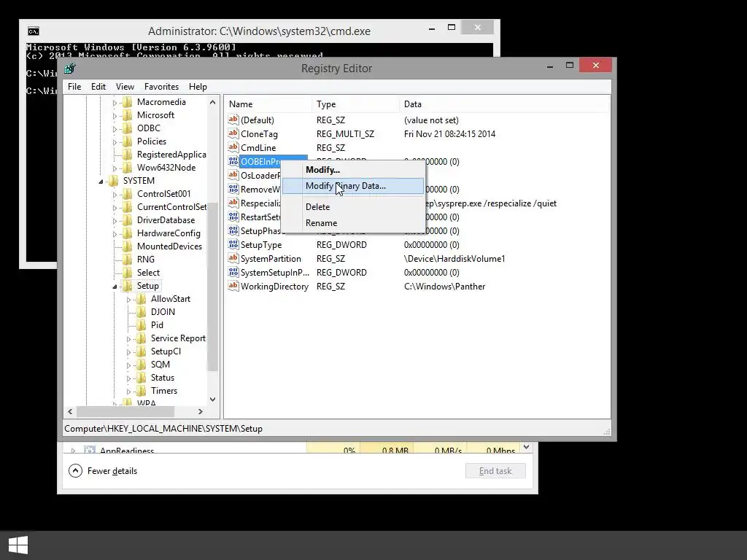
Task: Select the Select registry key
Action: (148, 273)
